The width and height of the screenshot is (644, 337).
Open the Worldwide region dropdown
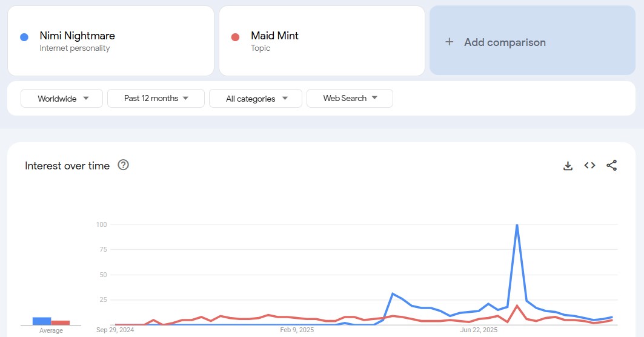click(63, 98)
